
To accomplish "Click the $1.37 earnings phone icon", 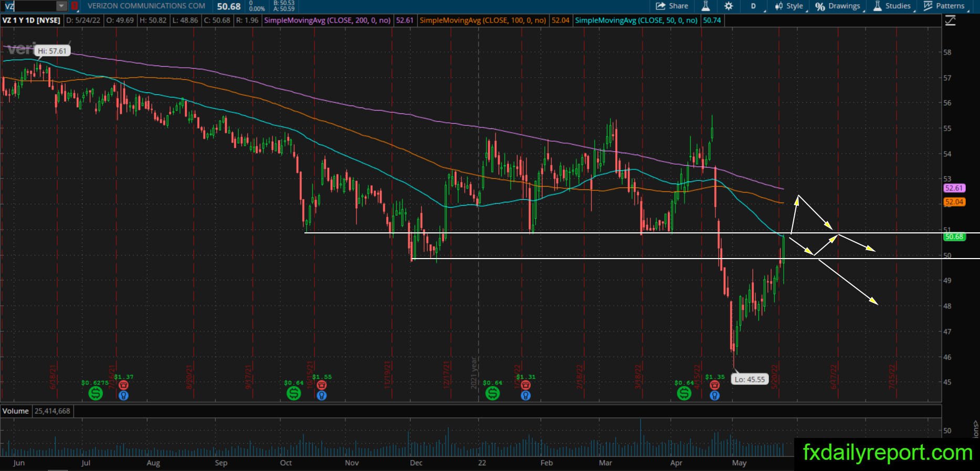I will click(123, 385).
